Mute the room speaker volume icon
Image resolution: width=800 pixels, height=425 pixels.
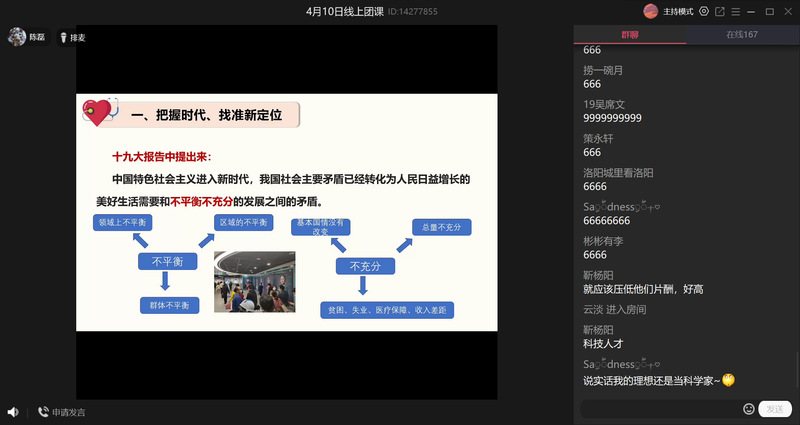pos(12,411)
